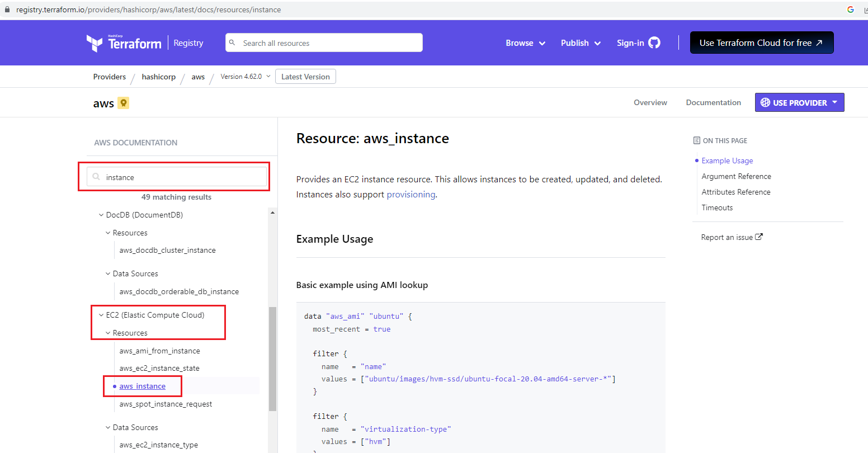Click the provisioning link
This screenshot has width=868, height=453.
[411, 194]
